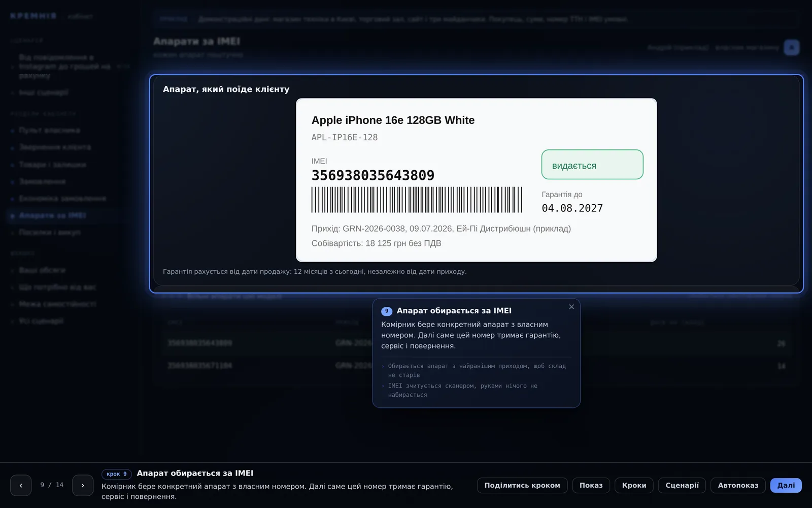The image size is (812, 508).
Task: Open Товари і залишки in sidebar
Action: click(x=52, y=165)
